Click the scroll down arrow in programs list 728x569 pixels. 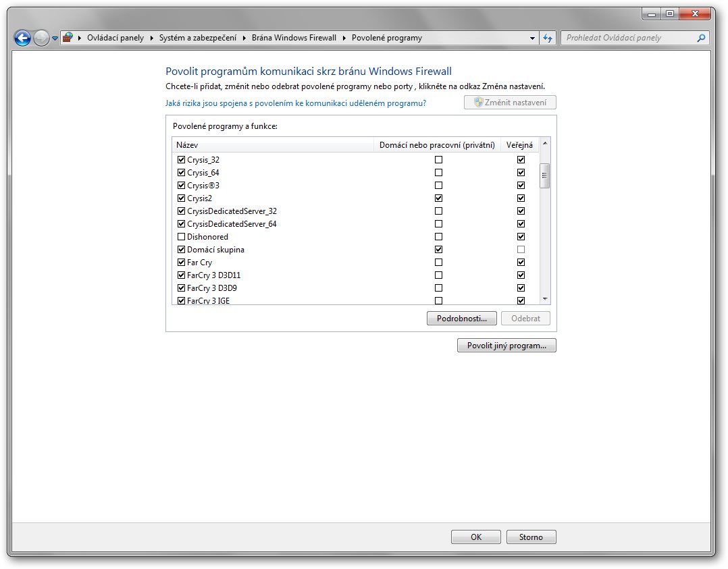click(545, 299)
